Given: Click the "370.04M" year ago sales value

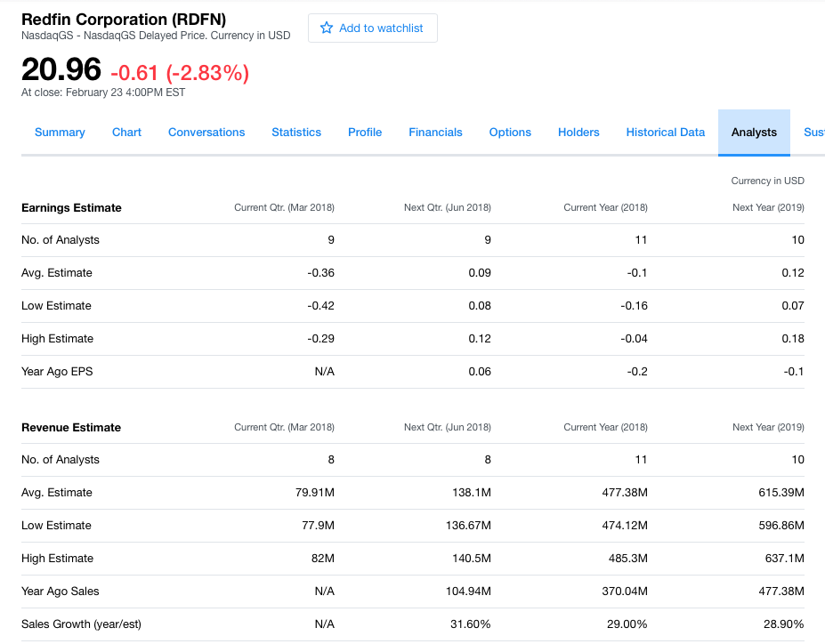Looking at the screenshot, I should (625, 592).
